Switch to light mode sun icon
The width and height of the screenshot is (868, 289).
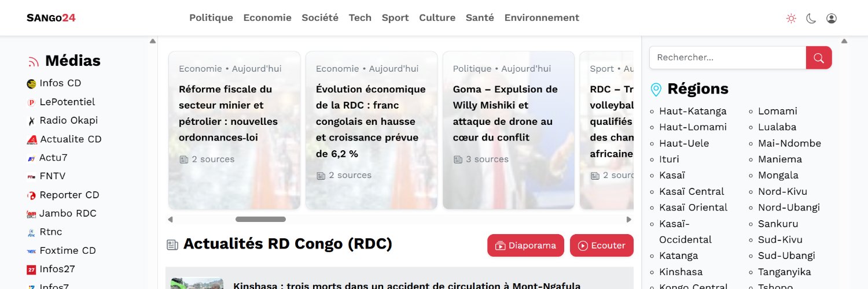tap(791, 18)
